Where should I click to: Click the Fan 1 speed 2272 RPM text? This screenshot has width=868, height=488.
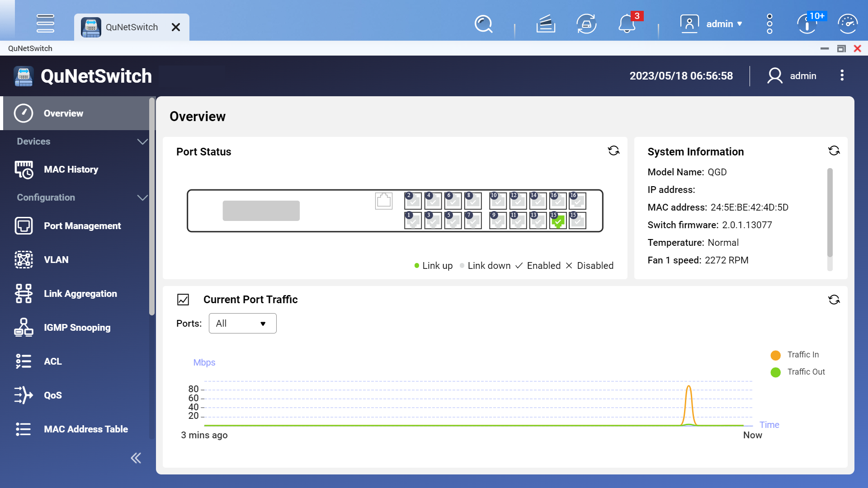pyautogui.click(x=698, y=260)
